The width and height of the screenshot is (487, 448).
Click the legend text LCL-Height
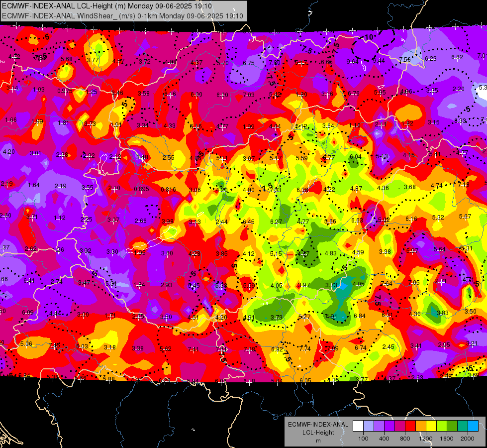(x=318, y=433)
